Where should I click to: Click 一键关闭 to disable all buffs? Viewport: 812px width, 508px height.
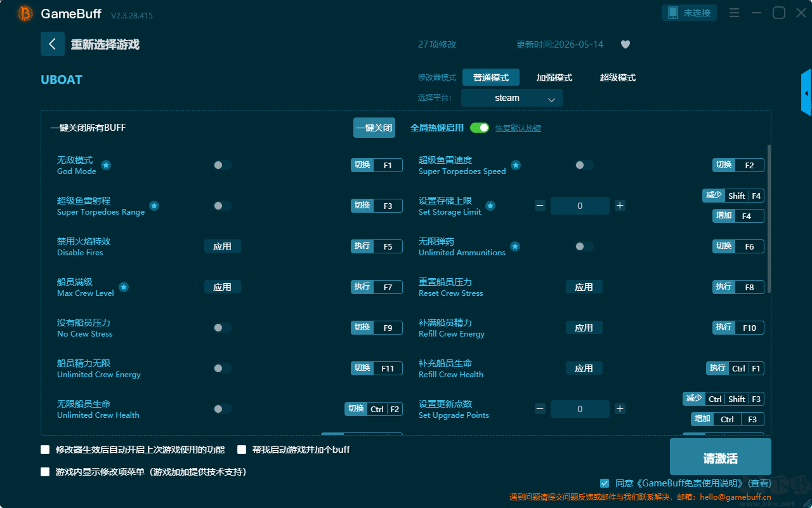click(x=374, y=128)
